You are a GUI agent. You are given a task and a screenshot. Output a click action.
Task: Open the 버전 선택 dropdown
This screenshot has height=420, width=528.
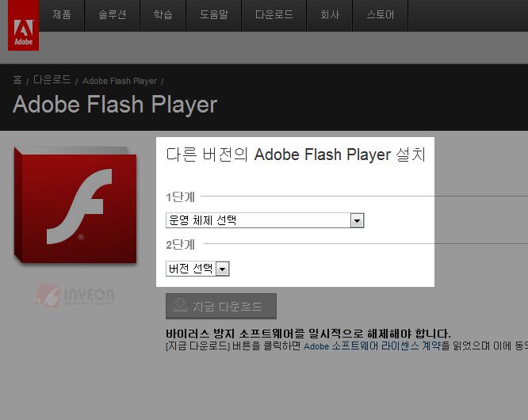pyautogui.click(x=197, y=269)
